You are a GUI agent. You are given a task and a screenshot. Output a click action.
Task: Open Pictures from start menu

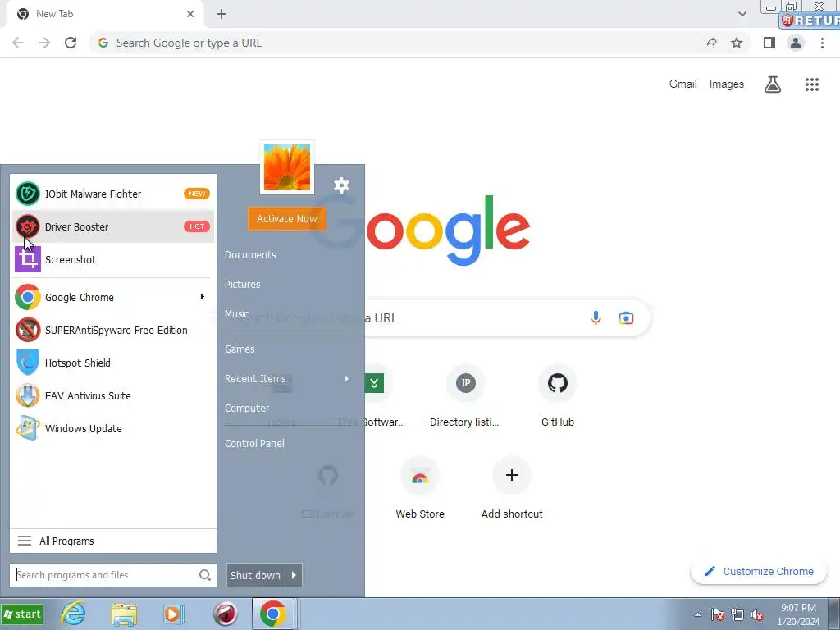point(242,285)
